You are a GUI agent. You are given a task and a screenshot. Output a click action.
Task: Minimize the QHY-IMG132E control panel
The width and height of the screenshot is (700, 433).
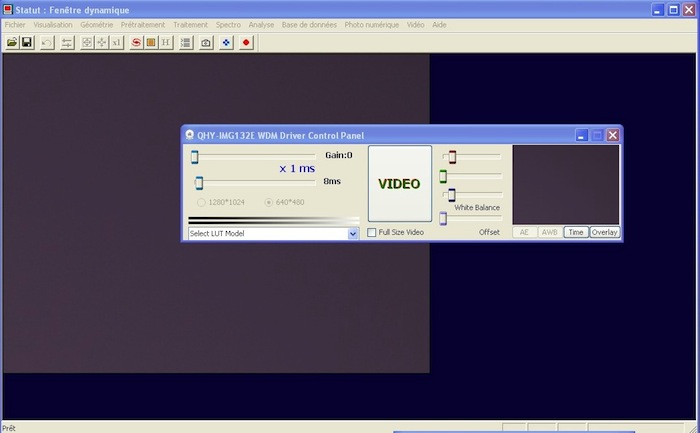[x=581, y=135]
